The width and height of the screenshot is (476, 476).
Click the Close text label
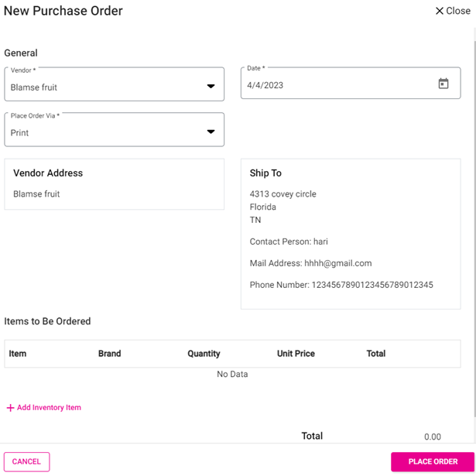(458, 11)
